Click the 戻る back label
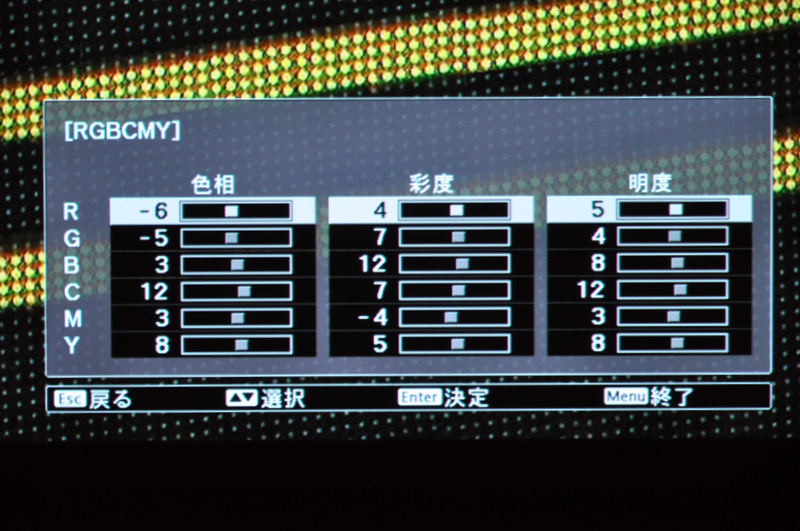Viewport: 800px width, 531px height. click(111, 399)
